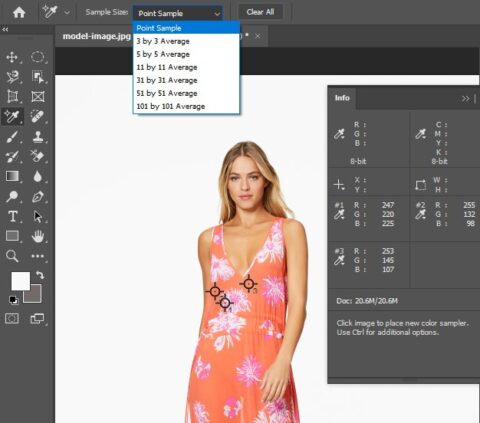The image size is (480, 423).
Task: Select the Gradient tool
Action: tap(12, 176)
